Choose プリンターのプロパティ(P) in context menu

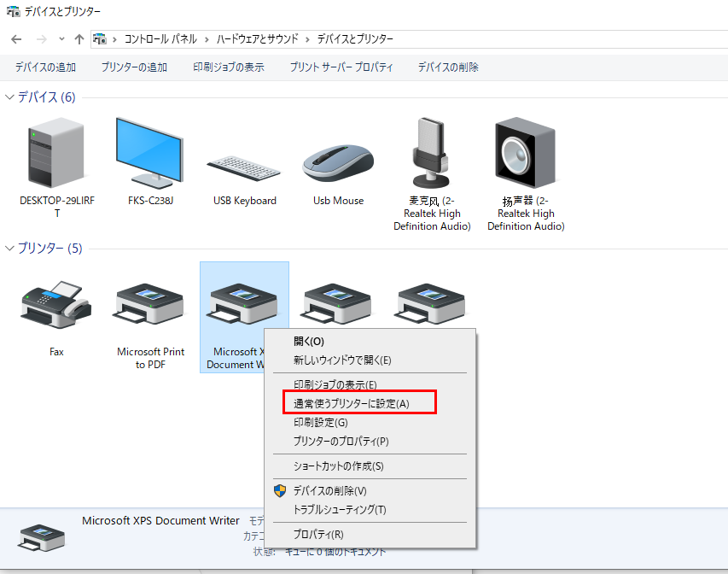coord(370,441)
